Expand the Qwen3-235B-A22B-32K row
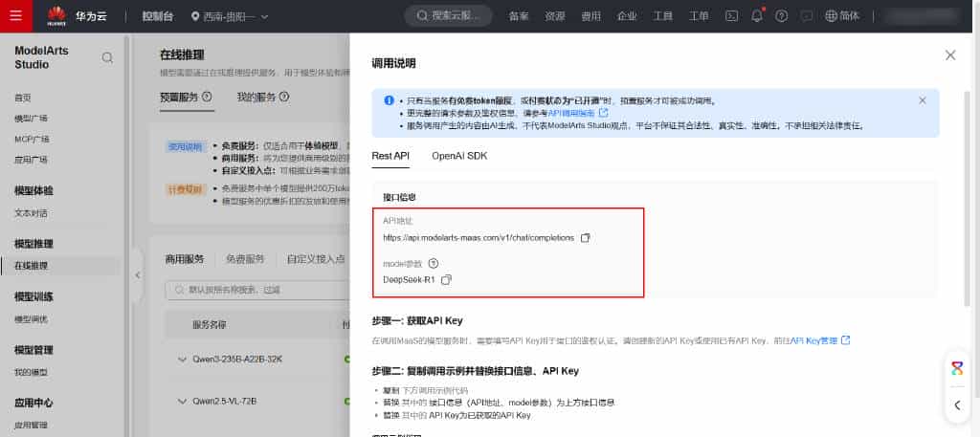Image resolution: width=980 pixels, height=437 pixels. 183,360
